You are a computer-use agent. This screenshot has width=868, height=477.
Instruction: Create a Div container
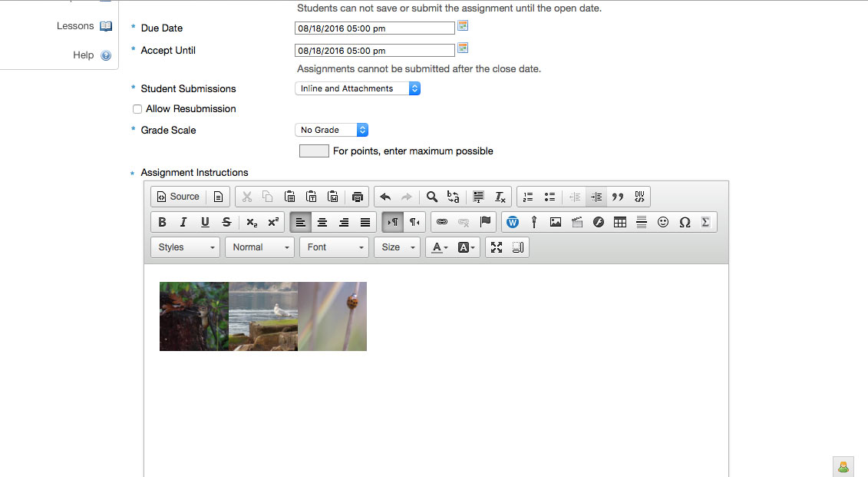(x=639, y=197)
